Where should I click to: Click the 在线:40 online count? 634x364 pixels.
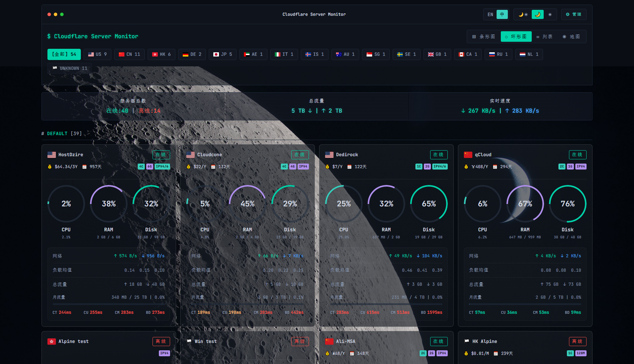(117, 111)
